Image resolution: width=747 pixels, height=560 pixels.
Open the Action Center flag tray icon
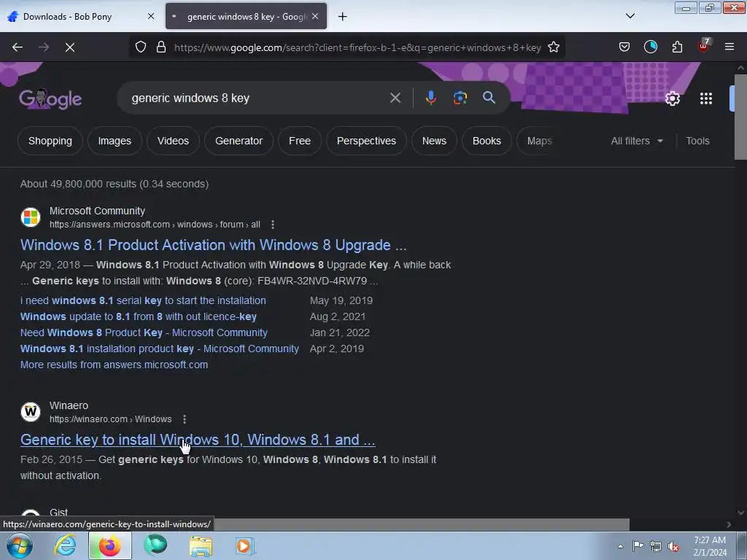638,546
